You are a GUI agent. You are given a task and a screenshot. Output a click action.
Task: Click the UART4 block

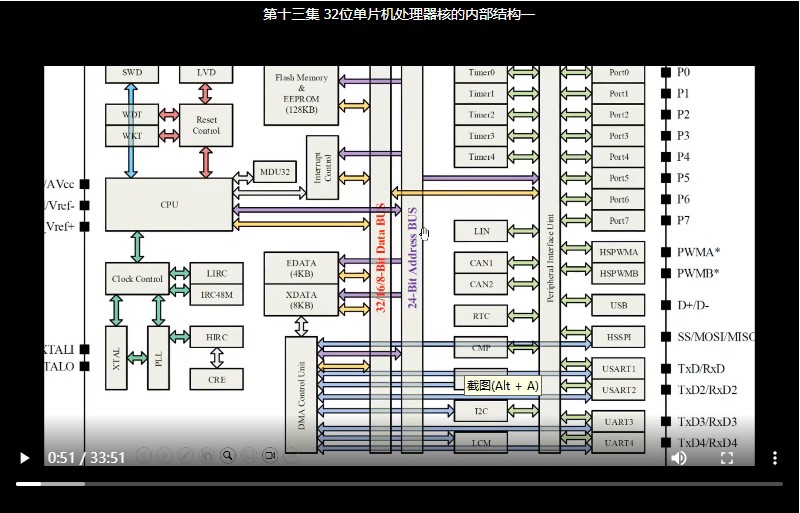tap(618, 443)
